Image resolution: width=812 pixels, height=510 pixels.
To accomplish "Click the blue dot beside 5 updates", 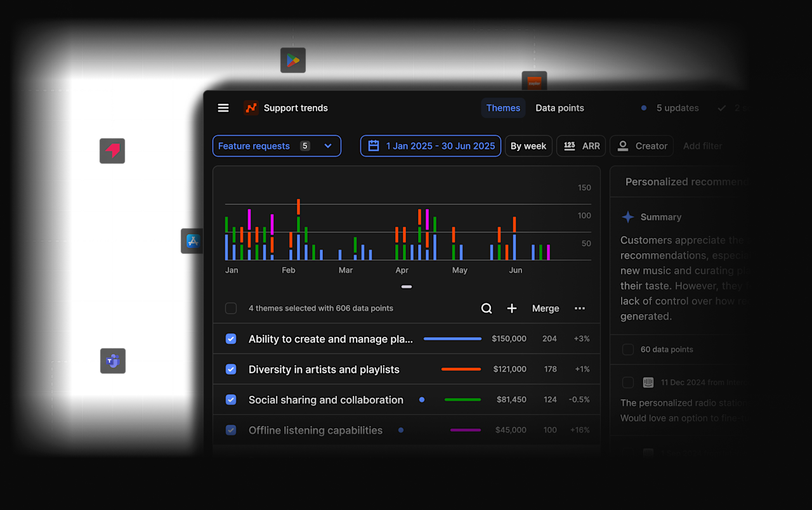I will [644, 108].
